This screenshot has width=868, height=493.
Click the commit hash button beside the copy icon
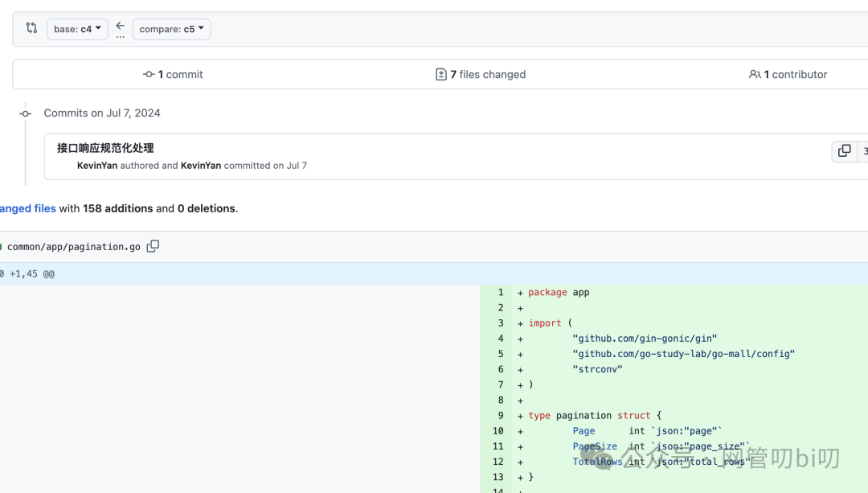(x=863, y=151)
